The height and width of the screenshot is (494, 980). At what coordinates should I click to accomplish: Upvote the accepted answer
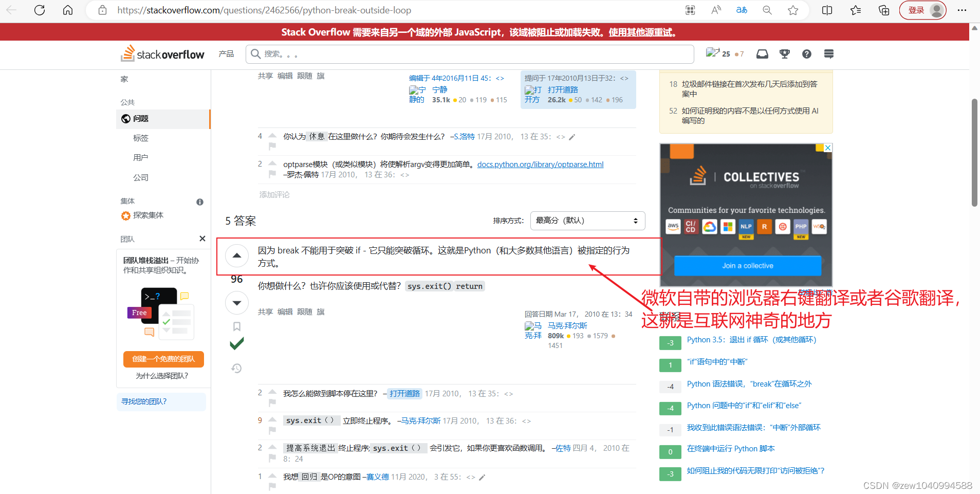click(x=236, y=255)
